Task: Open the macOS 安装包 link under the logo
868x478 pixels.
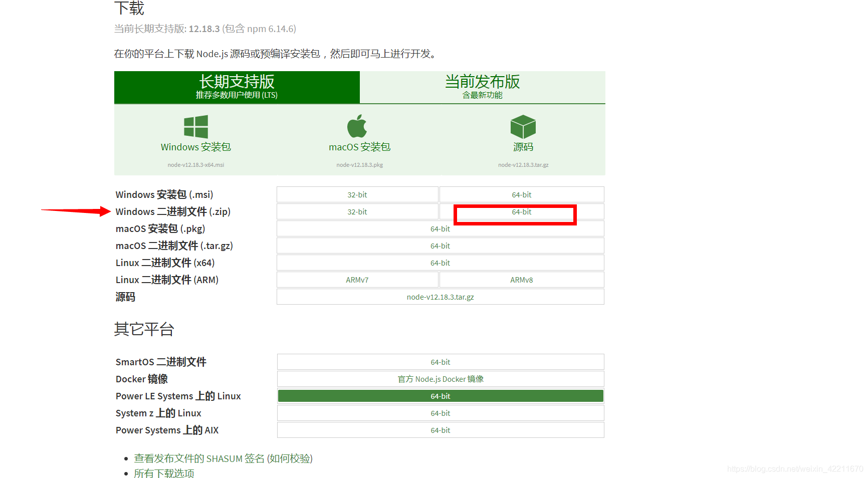Action: point(360,147)
